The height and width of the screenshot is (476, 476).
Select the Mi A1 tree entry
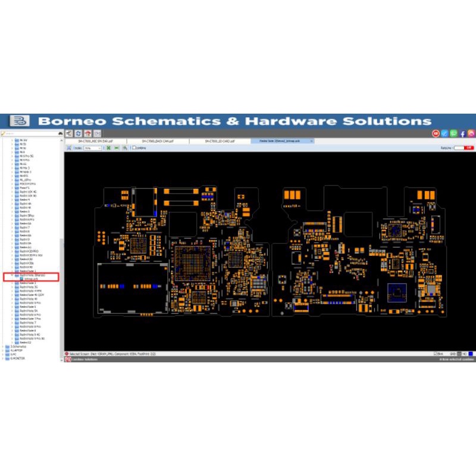click(x=23, y=164)
